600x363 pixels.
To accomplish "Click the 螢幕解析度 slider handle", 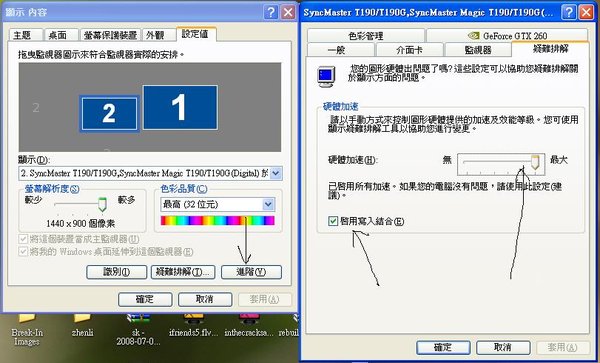I will tap(102, 204).
